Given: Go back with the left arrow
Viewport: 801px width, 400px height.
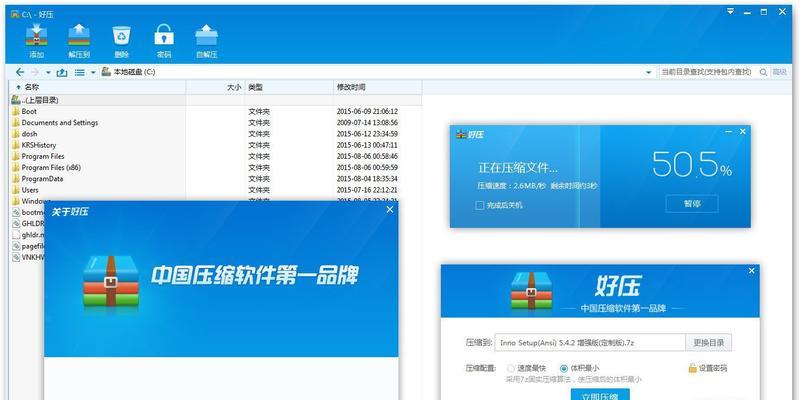Looking at the screenshot, I should tap(20, 73).
